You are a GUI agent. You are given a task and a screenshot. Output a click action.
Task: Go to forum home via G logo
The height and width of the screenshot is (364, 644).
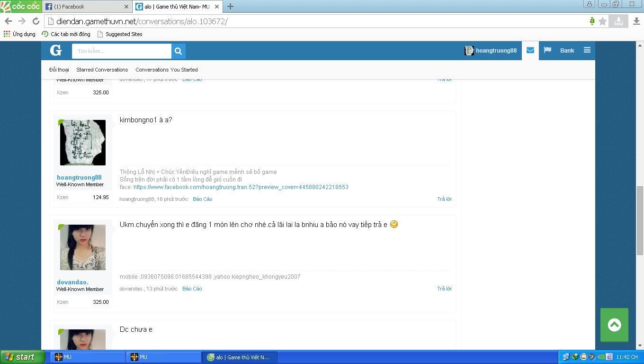click(x=56, y=51)
